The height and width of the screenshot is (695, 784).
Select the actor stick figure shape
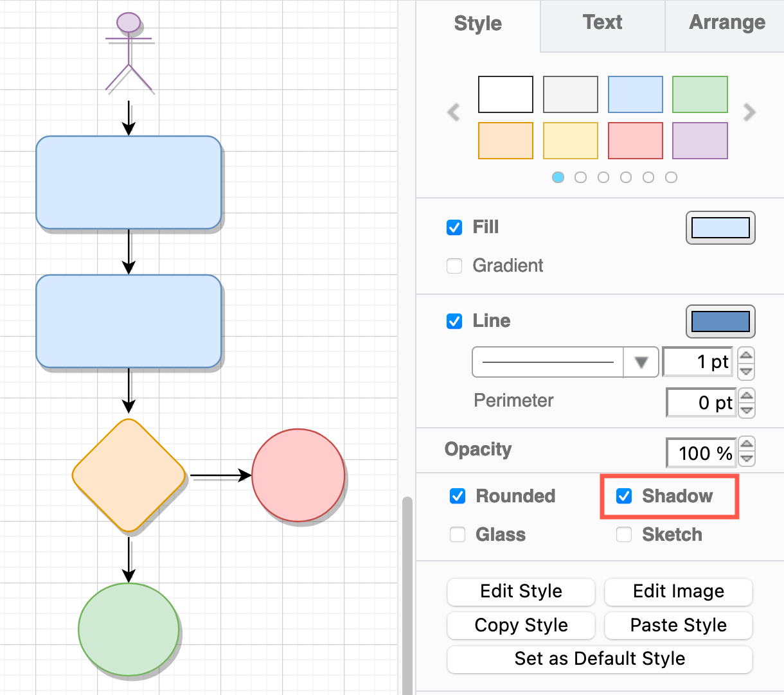point(129,51)
